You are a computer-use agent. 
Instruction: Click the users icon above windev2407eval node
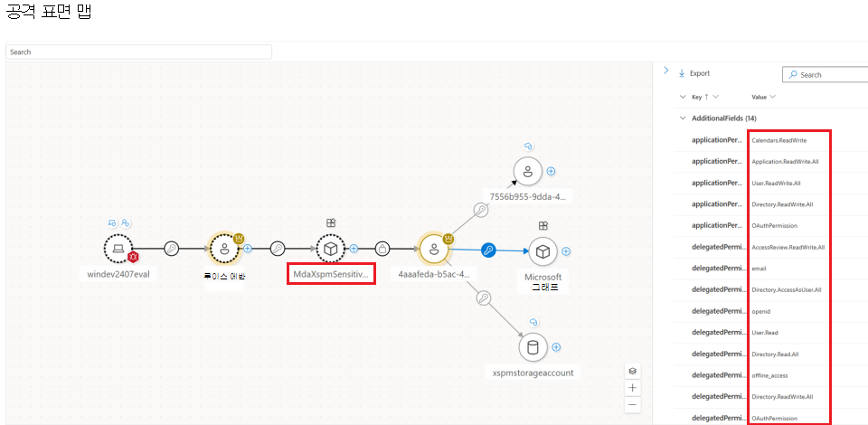click(126, 223)
